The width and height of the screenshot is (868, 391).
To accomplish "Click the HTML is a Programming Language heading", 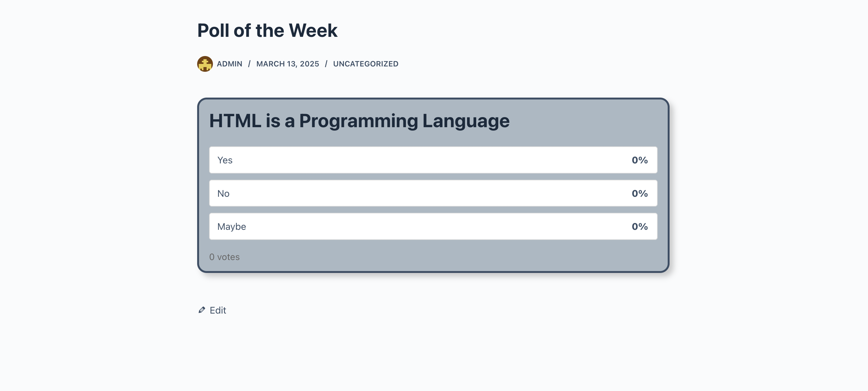I will tap(359, 121).
